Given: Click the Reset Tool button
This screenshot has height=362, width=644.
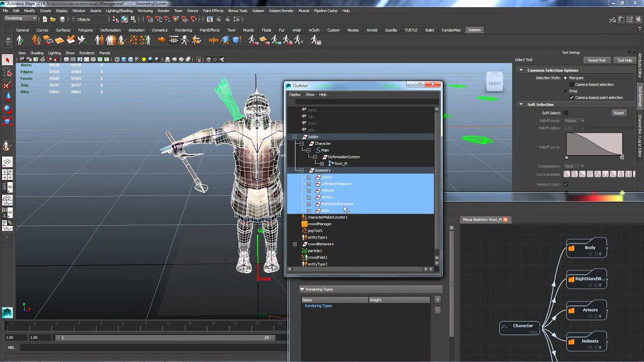Looking at the screenshot, I should pyautogui.click(x=597, y=60).
